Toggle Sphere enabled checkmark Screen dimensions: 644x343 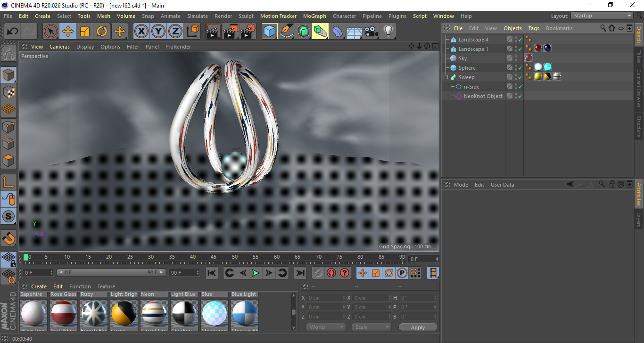(x=520, y=68)
